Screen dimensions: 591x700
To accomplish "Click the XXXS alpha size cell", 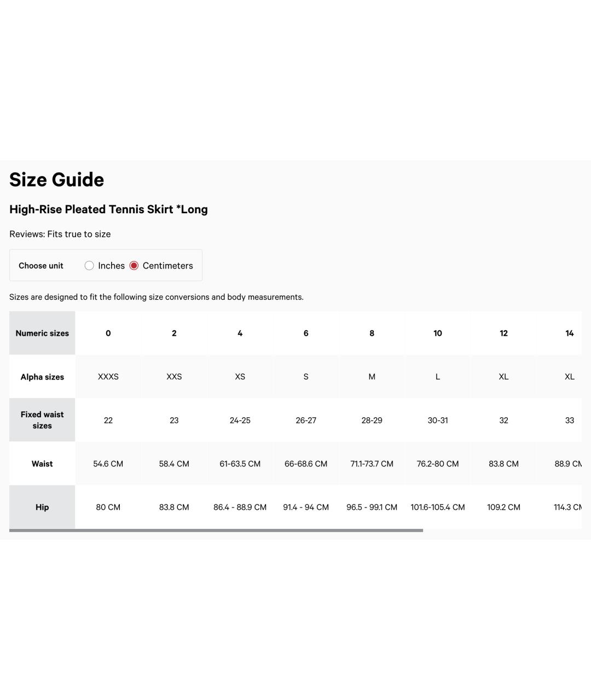I will tap(108, 377).
